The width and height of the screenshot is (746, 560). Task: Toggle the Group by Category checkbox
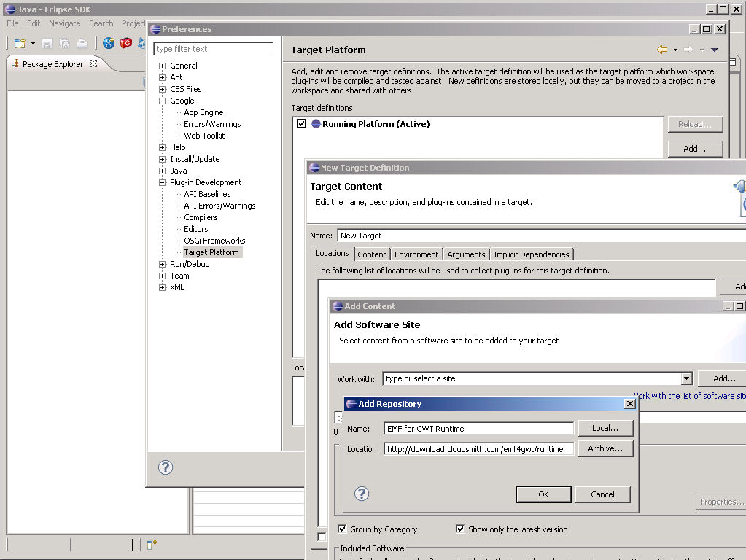pyautogui.click(x=342, y=529)
